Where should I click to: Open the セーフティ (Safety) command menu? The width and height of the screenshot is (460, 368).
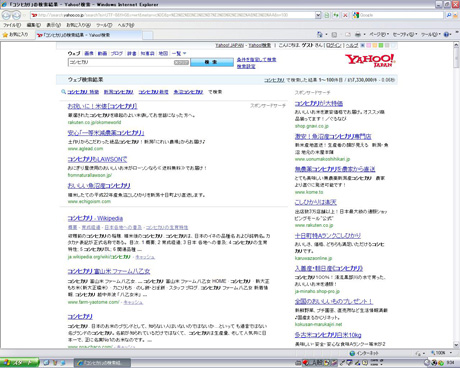coord(405,34)
